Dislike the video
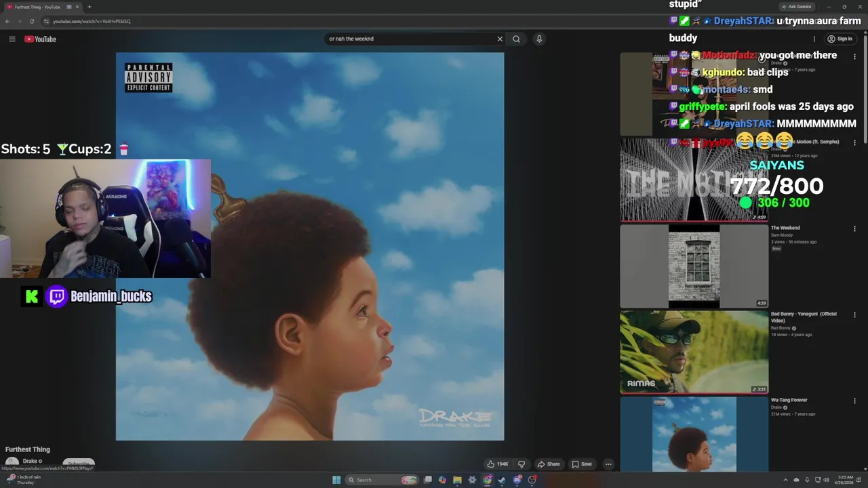Screen dimensions: 868x488 521,464
